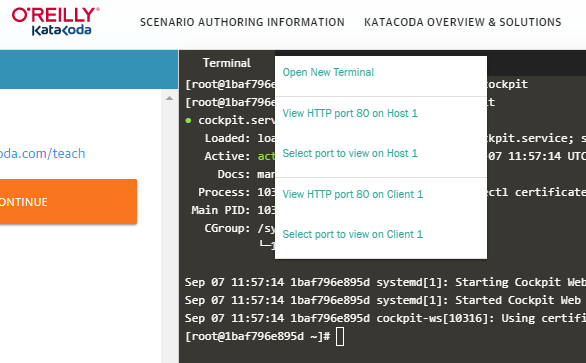Open Katacoda Overview & Solutions menu
This screenshot has height=363, width=586.
[463, 22]
